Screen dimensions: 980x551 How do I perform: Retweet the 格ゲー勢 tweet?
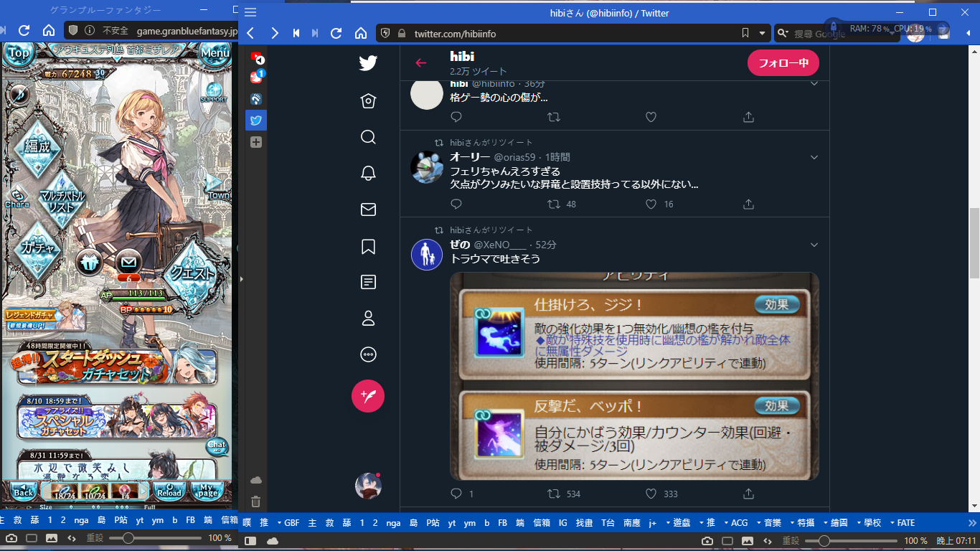(554, 116)
